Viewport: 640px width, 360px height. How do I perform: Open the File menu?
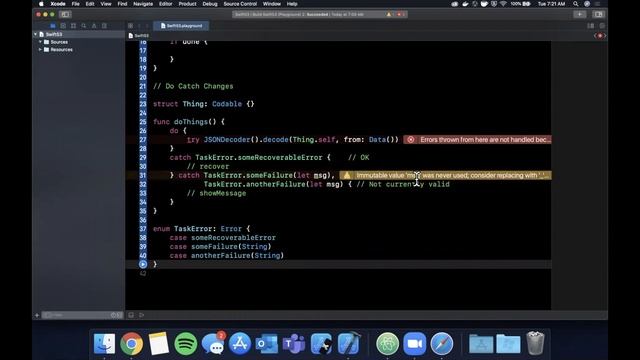click(76, 4)
